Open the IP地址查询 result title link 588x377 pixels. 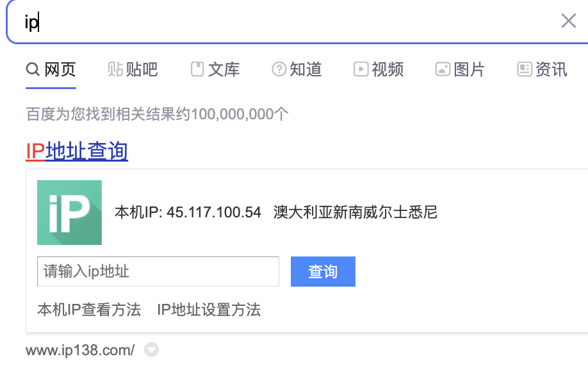click(77, 151)
